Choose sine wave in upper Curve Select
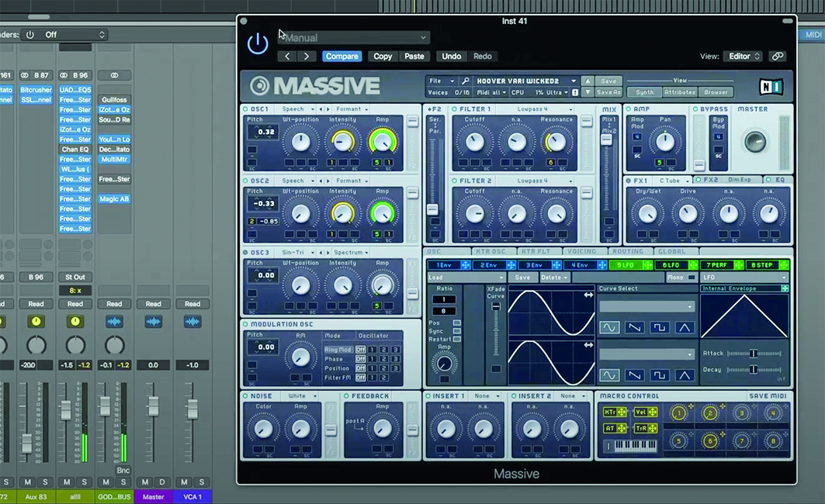Screen dimensions: 825x504 (609, 327)
